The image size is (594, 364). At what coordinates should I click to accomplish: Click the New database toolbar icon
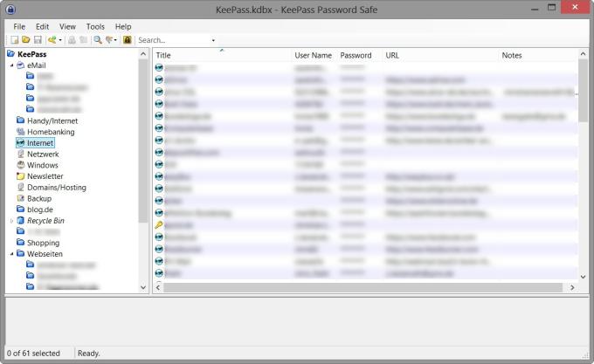coord(14,40)
